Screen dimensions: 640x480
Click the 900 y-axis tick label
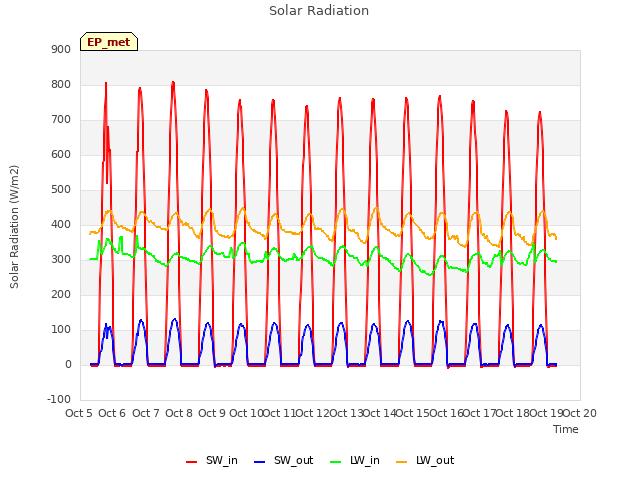click(x=61, y=49)
